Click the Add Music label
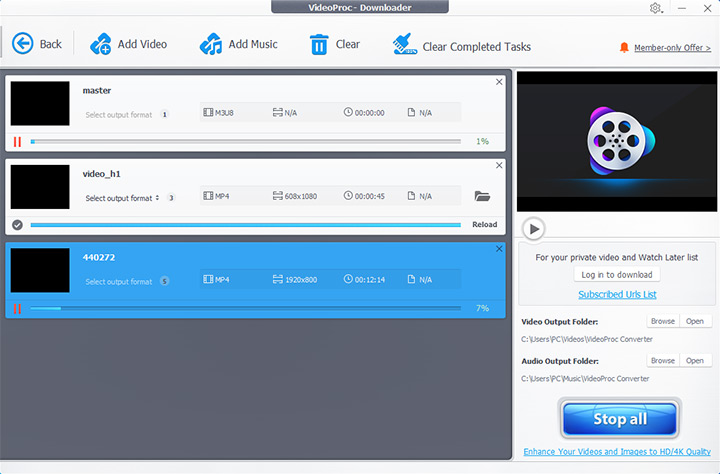This screenshot has width=720, height=474. click(x=253, y=44)
